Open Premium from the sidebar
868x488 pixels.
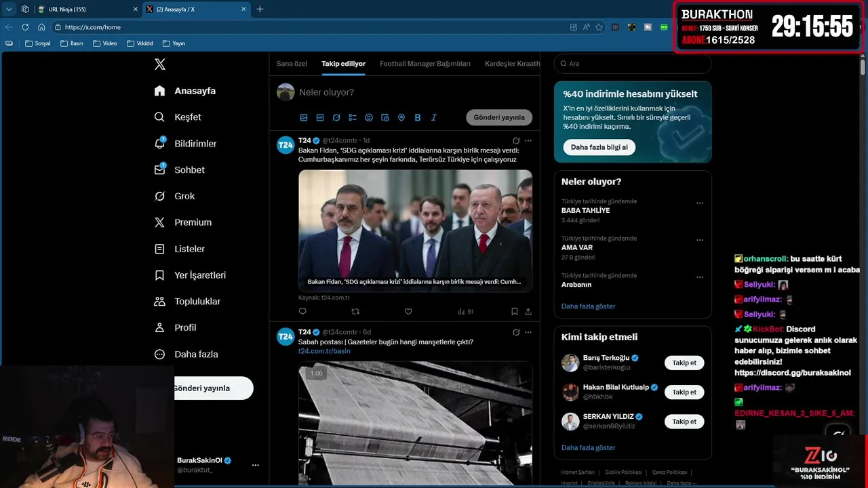[x=182, y=222]
